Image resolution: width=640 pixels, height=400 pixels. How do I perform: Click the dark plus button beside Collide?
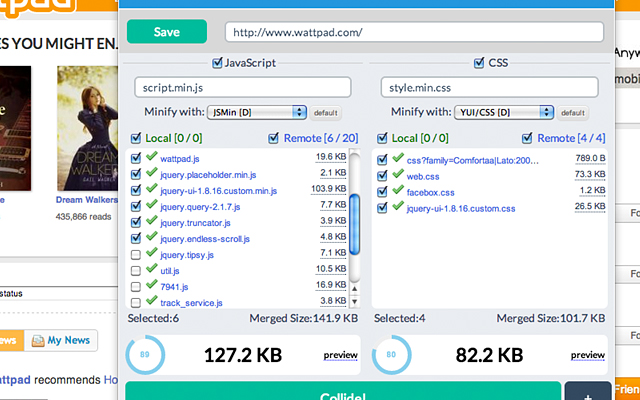(588, 391)
